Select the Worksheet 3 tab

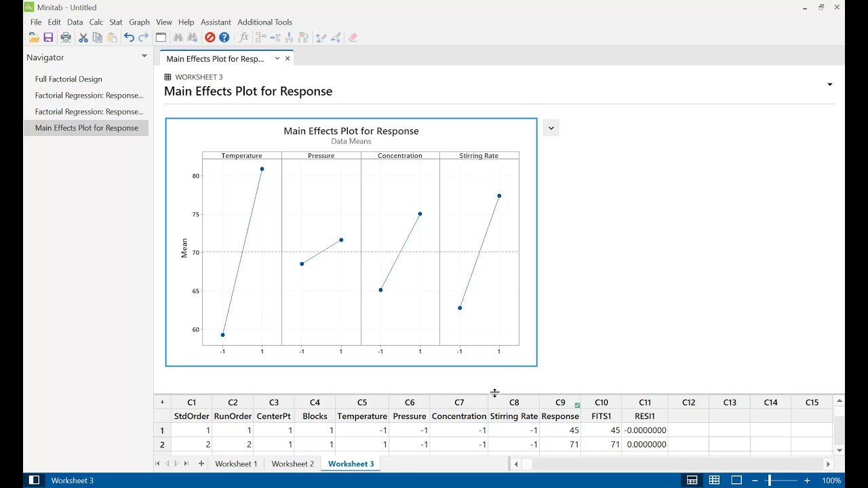click(x=351, y=464)
